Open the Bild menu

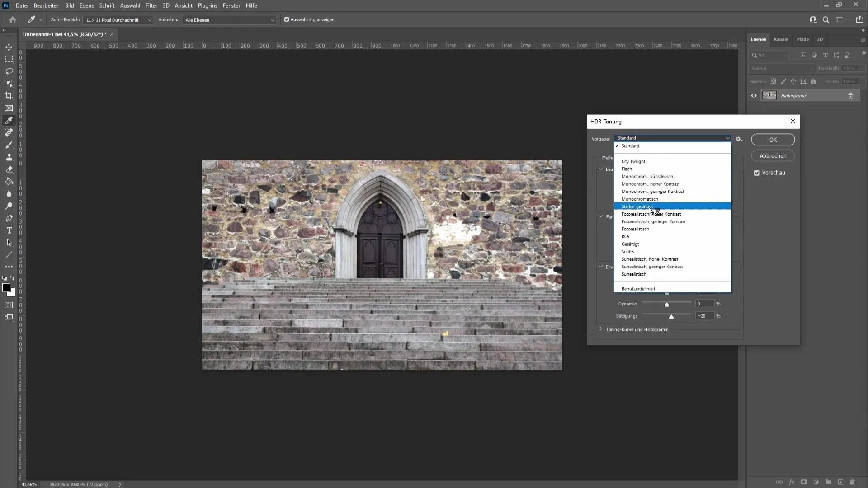69,5
